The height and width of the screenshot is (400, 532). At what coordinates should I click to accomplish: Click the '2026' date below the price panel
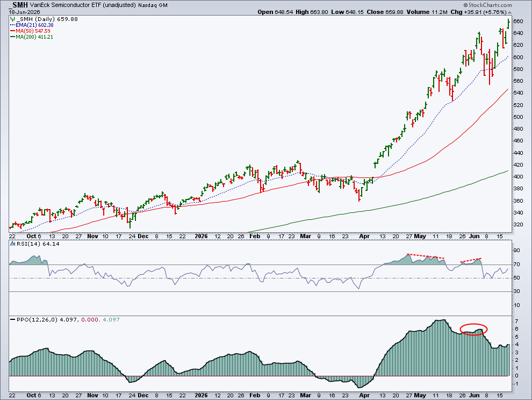click(201, 237)
